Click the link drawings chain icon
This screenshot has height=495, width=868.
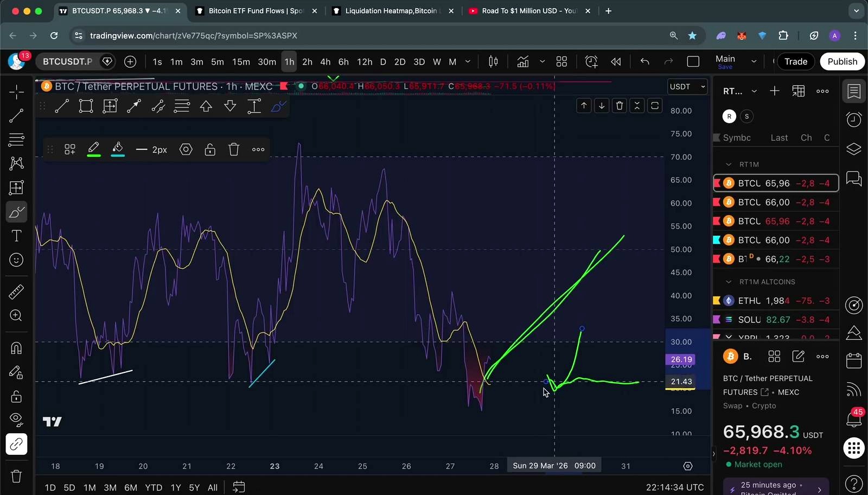[16, 445]
